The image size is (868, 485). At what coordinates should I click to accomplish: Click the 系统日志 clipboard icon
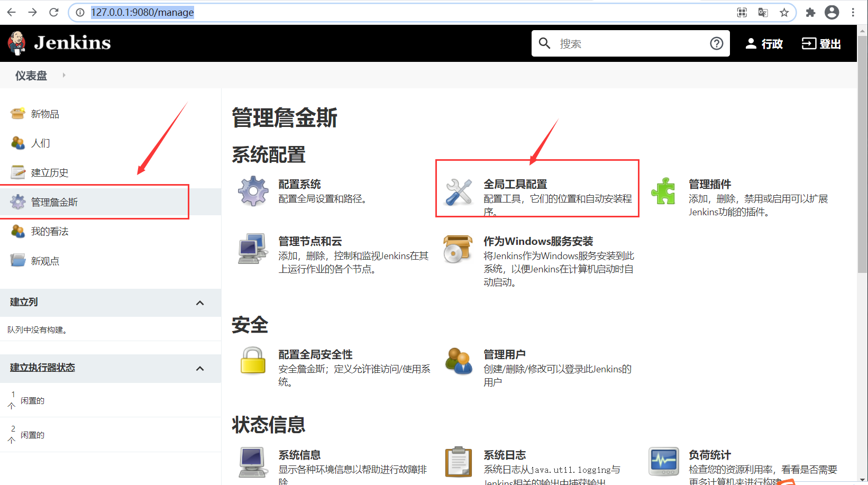[x=458, y=462]
